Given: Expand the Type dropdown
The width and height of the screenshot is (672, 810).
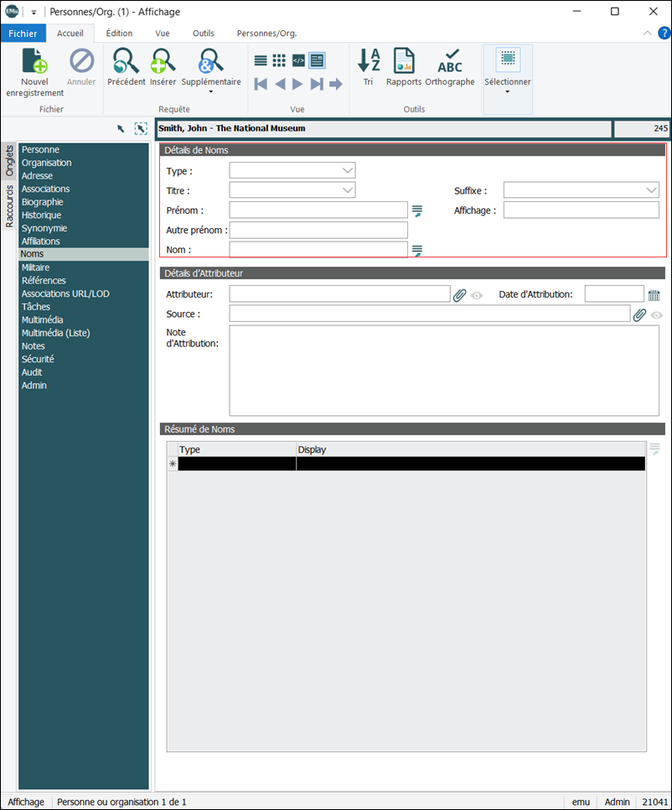Looking at the screenshot, I should (x=348, y=170).
